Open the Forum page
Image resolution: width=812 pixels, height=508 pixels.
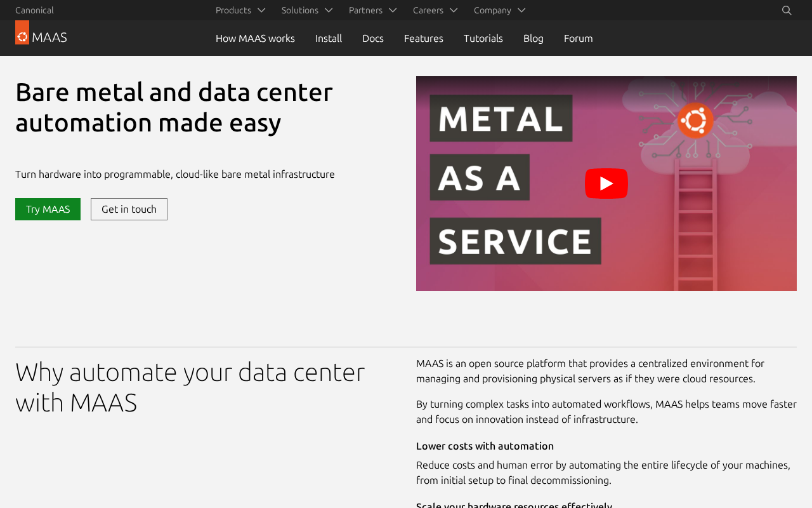(x=579, y=38)
